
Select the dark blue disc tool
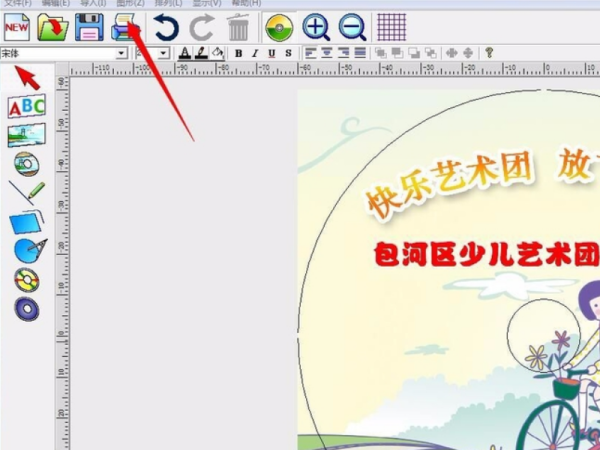(27, 309)
